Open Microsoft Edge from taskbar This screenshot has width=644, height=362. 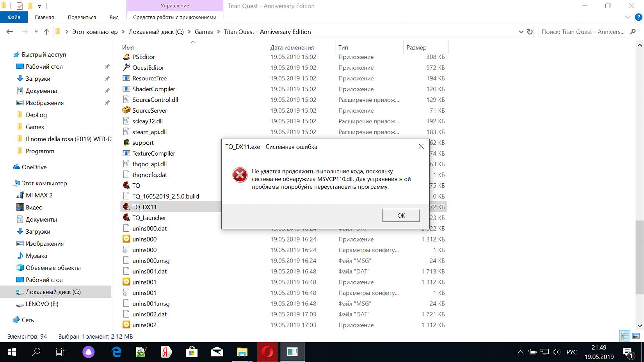point(116,352)
